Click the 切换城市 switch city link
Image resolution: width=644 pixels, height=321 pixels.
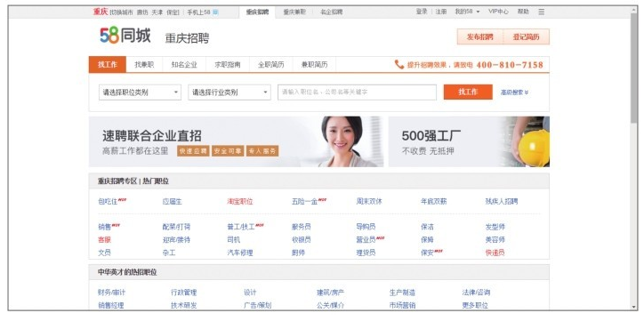coord(122,12)
